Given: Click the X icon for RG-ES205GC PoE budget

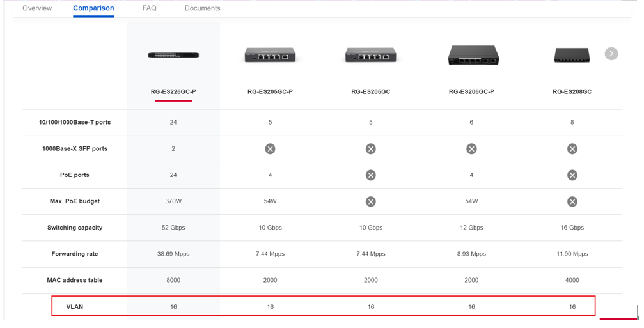Looking at the screenshot, I should (370, 201).
